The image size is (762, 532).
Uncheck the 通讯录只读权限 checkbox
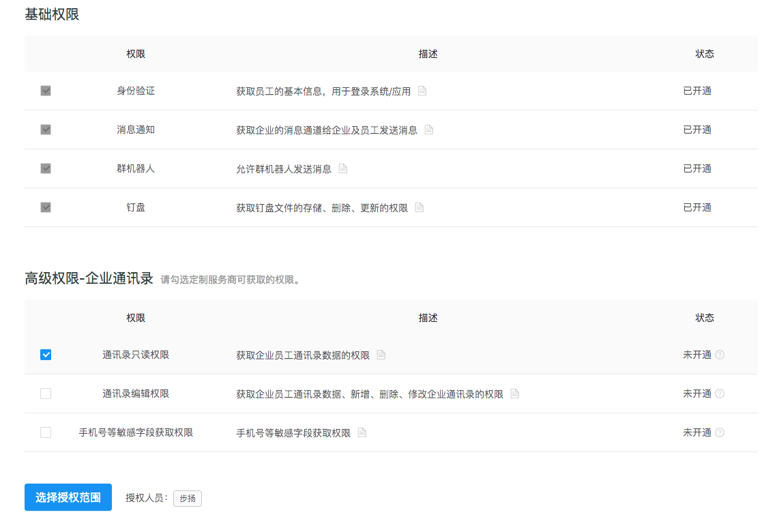click(45, 354)
